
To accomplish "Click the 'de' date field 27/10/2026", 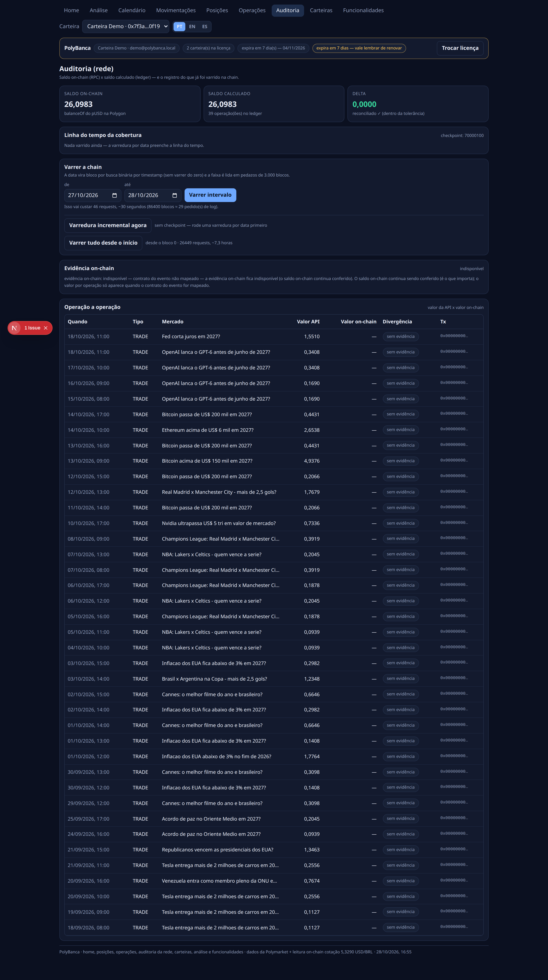I will 92,195.
